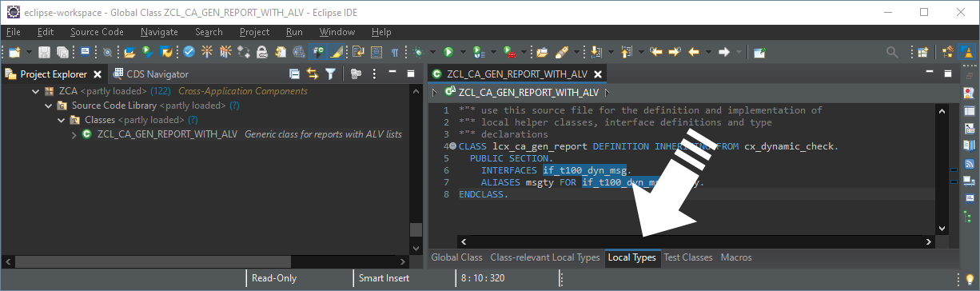The height and width of the screenshot is (291, 980).
Task: Toggle the Mark Occurrences highlighter icon
Action: coord(337,52)
